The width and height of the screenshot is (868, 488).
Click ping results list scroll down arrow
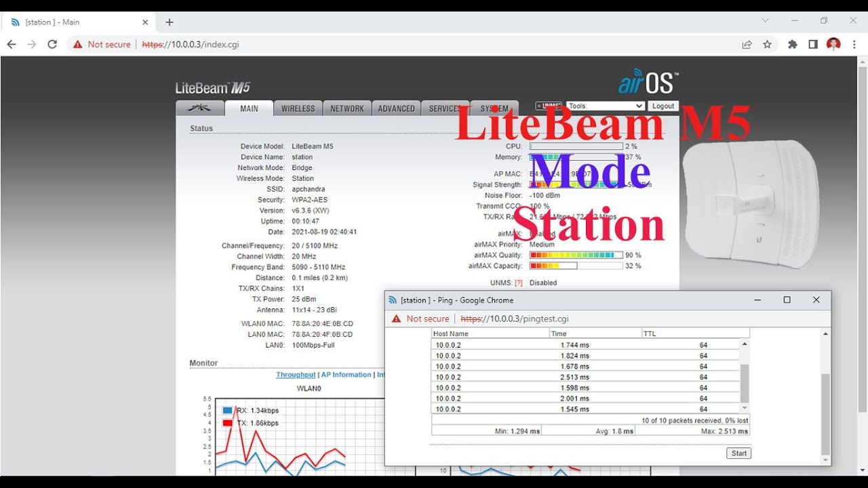click(x=744, y=408)
